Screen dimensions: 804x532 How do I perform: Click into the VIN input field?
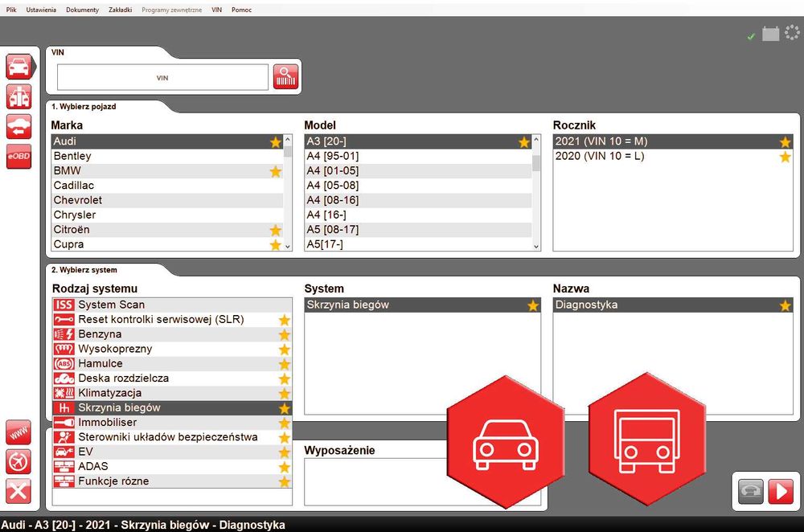tap(162, 77)
